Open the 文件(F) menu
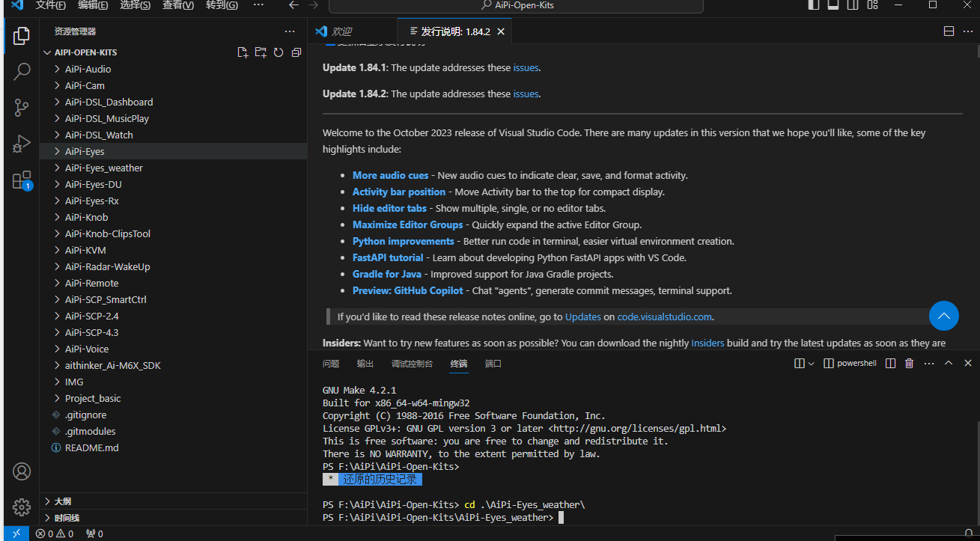980x541 pixels. tap(51, 5)
